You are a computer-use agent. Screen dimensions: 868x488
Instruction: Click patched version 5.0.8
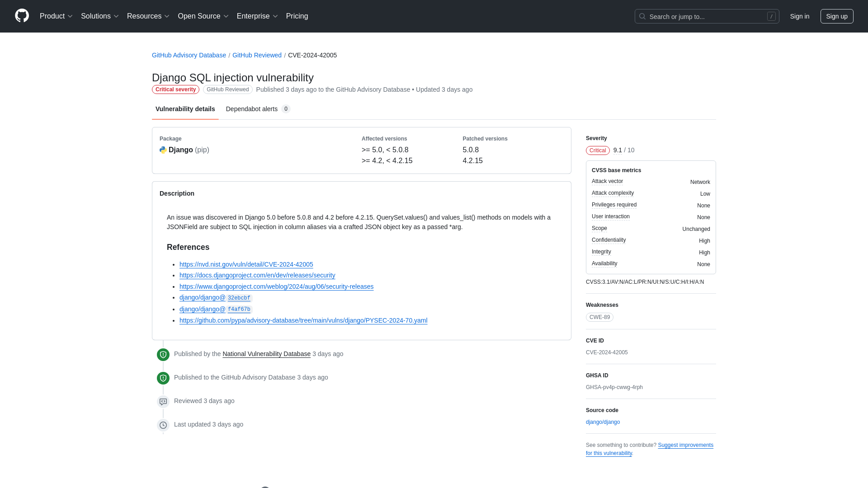click(x=471, y=150)
